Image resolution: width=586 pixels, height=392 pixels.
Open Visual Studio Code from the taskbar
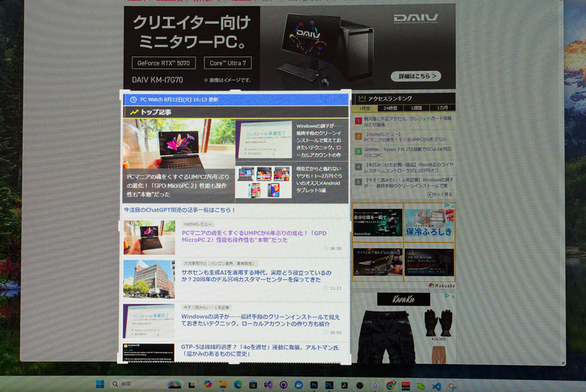click(437, 386)
